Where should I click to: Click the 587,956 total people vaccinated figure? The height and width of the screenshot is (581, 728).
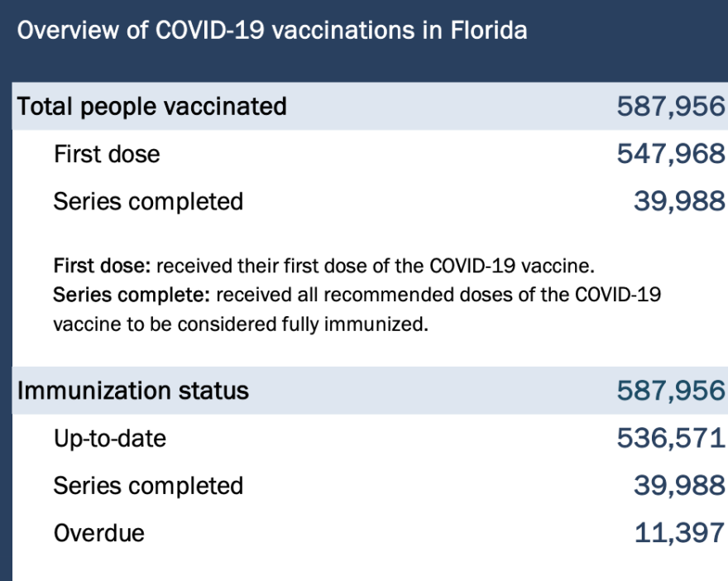point(670,107)
